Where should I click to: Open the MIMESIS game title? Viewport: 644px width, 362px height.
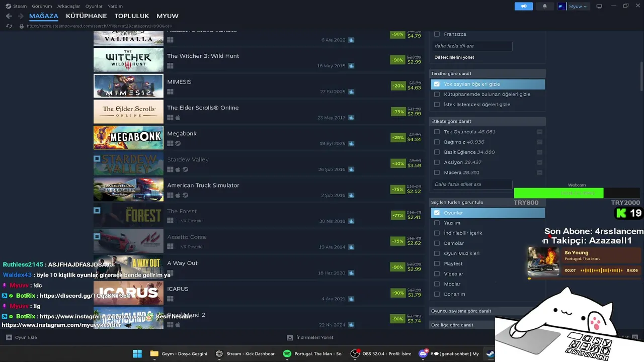179,81
